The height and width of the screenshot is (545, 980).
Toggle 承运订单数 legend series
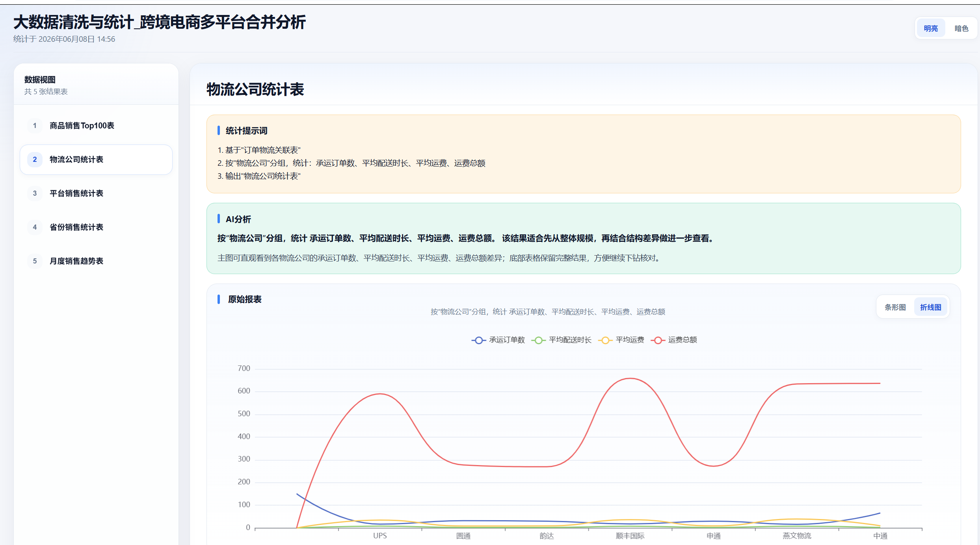point(498,340)
